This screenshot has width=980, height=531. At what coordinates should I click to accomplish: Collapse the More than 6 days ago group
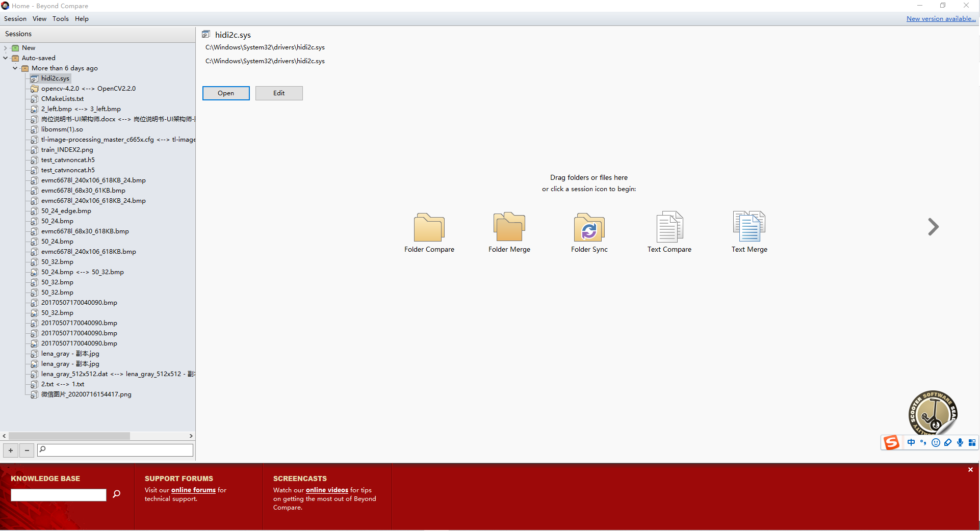[15, 68]
